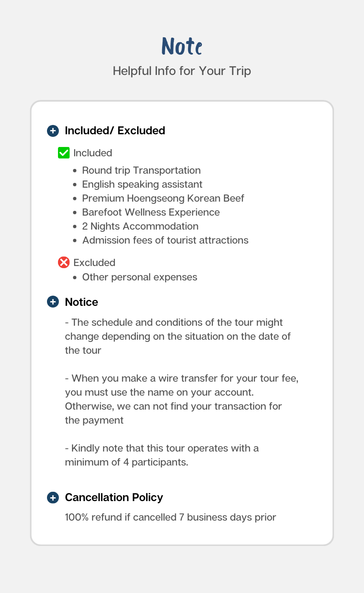Click the plus icon beside Included/ Excluded

tap(53, 130)
